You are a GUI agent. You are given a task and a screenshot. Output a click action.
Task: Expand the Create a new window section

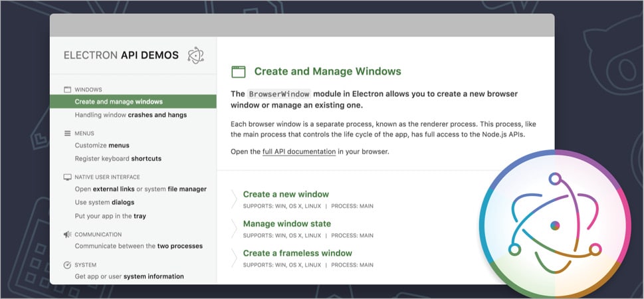pos(286,195)
